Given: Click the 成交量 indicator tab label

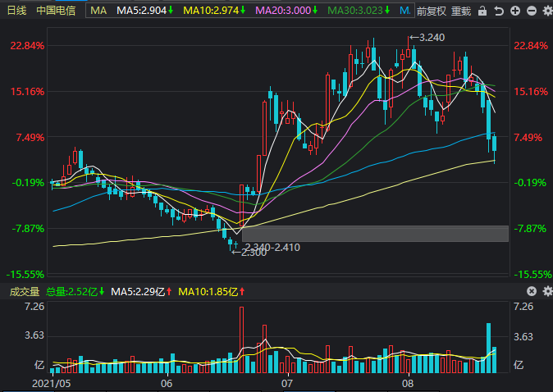Looking at the screenshot, I should [25, 291].
